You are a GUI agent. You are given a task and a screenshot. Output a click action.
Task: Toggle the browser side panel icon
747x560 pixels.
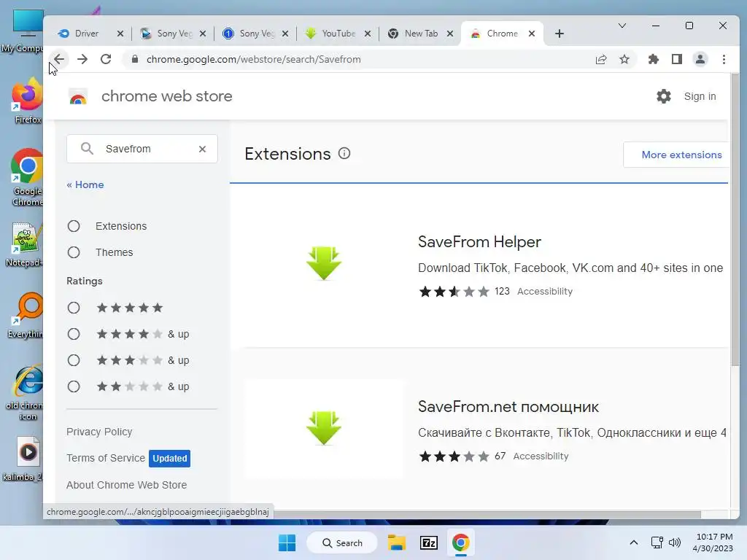[x=677, y=59]
